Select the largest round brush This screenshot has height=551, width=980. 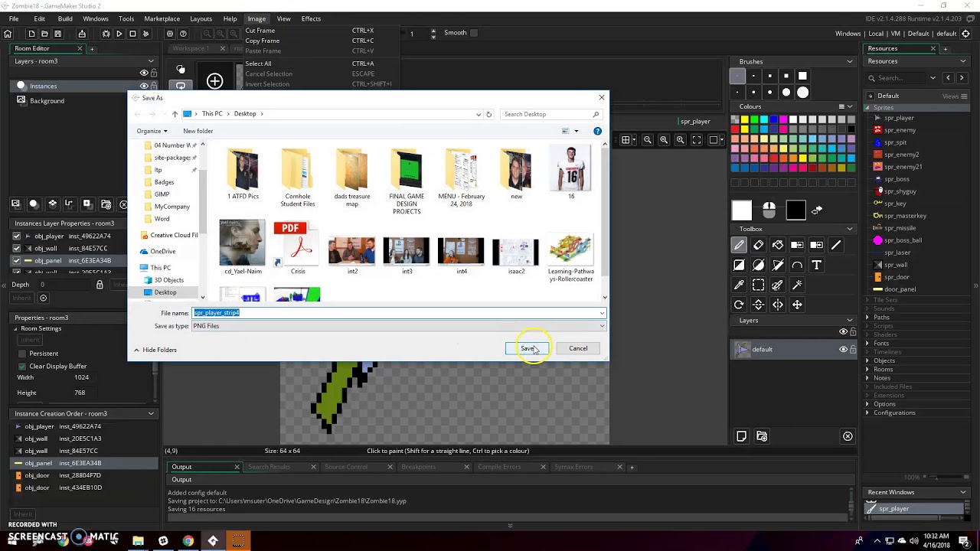pos(802,93)
